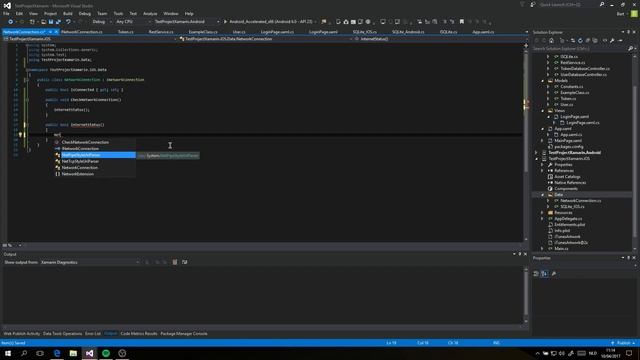Switch to the Code Metrics Results tab
The image size is (640, 360).
(139, 334)
